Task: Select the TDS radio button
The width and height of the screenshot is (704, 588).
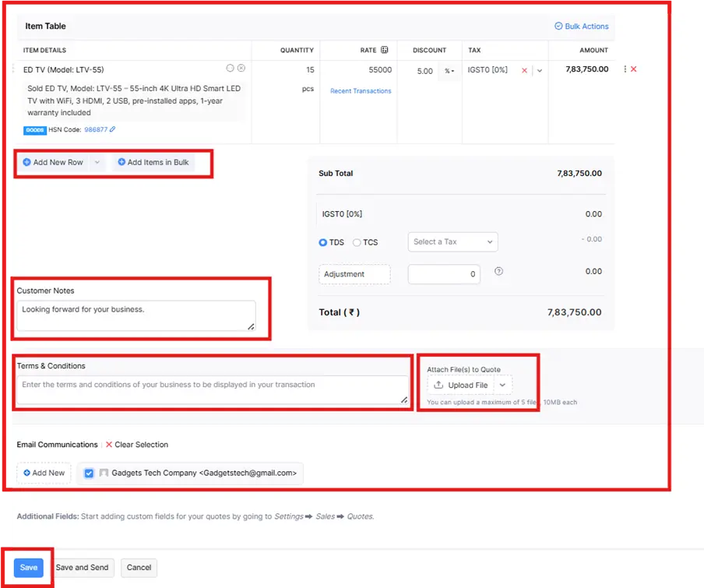Action: coord(323,242)
